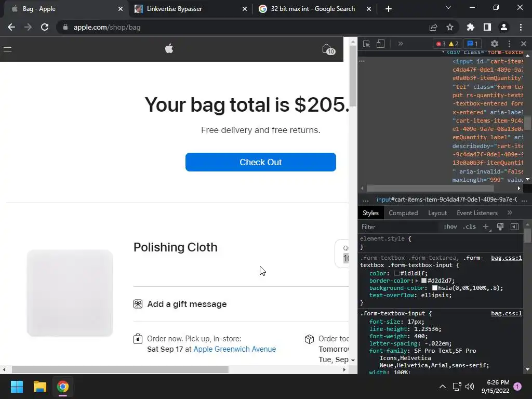Switch to the Styles tab
Image resolution: width=532 pixels, height=399 pixels.
(x=370, y=213)
